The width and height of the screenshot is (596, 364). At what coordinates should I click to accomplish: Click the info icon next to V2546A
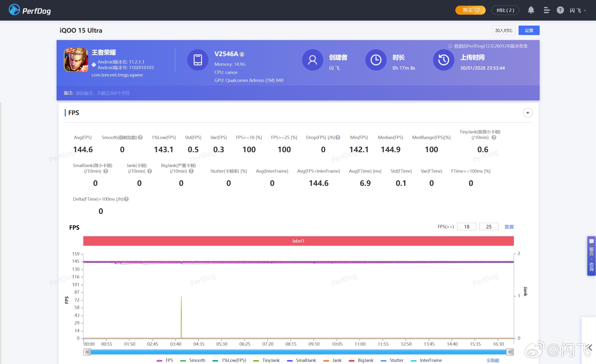click(x=242, y=54)
